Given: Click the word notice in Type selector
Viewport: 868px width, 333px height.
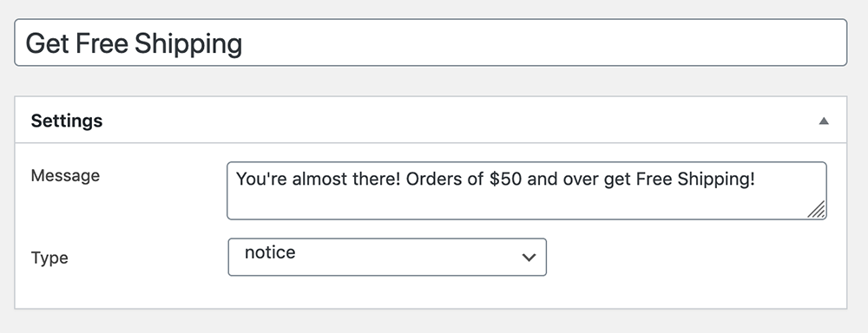Looking at the screenshot, I should 270,253.
